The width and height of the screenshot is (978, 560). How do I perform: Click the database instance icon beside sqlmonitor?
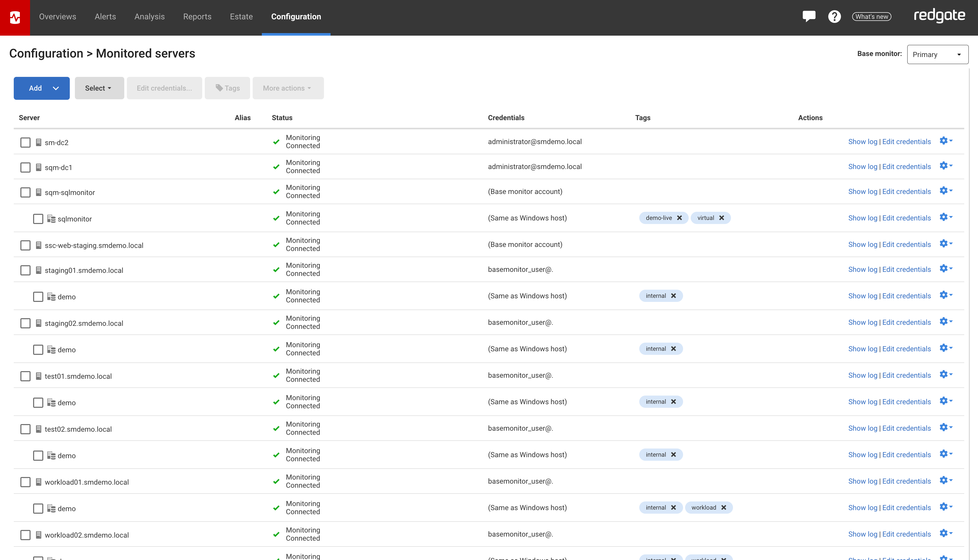point(51,218)
